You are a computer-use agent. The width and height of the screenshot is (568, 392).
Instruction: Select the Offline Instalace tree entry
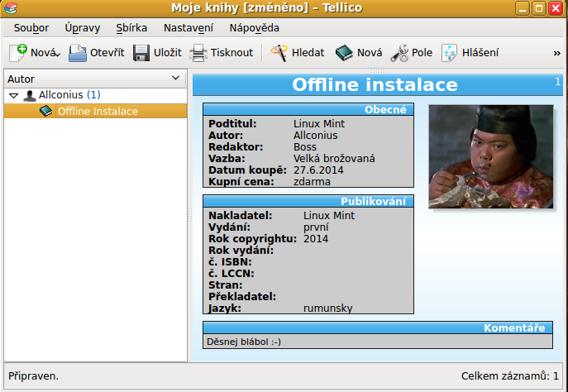point(96,111)
